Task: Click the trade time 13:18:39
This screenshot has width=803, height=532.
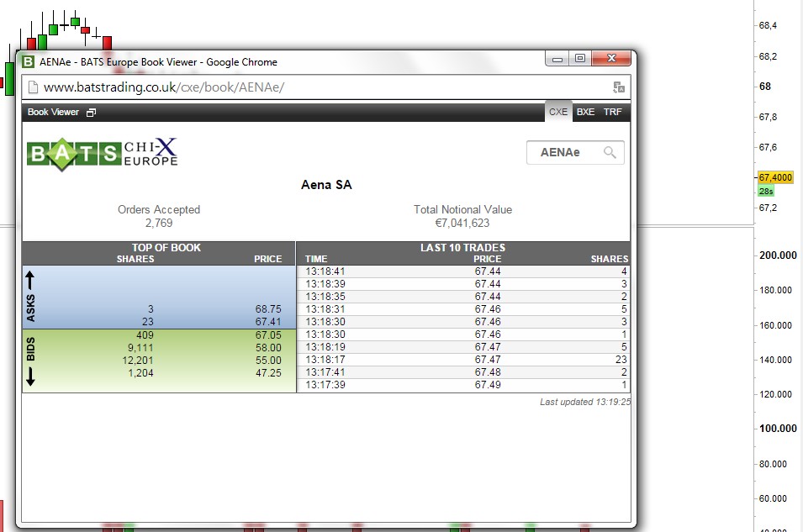Action: 325,284
